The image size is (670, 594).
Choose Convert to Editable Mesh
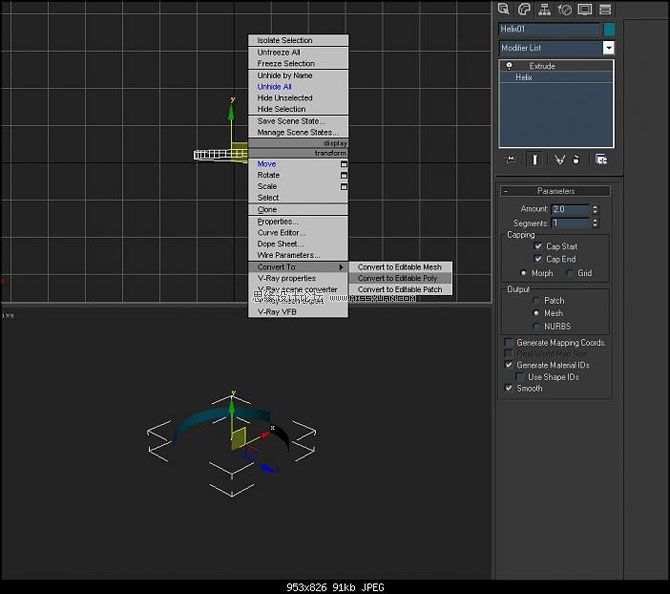coord(400,267)
